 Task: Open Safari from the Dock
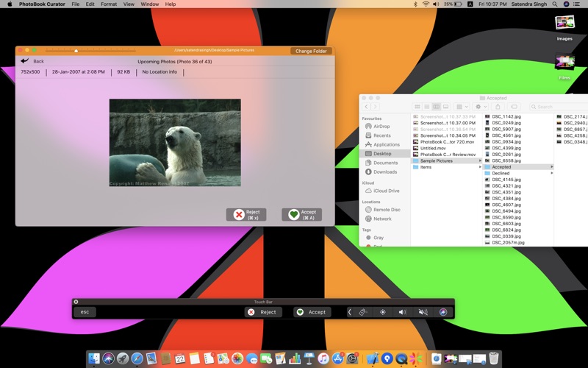coord(137,358)
